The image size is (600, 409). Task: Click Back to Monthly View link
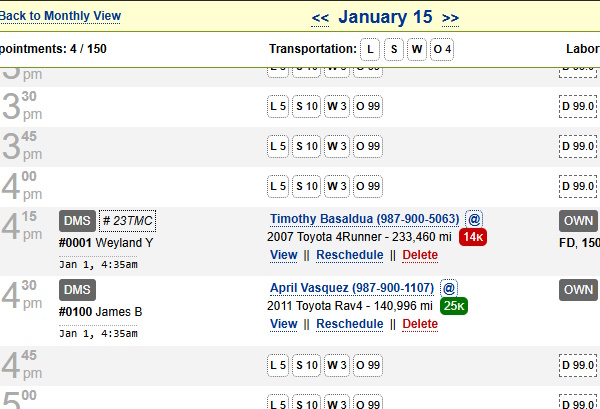click(60, 16)
